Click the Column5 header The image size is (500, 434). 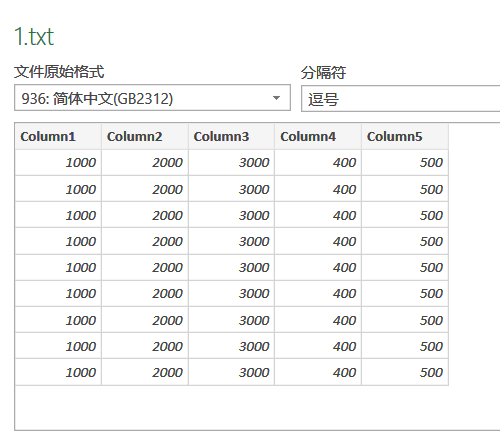click(405, 136)
